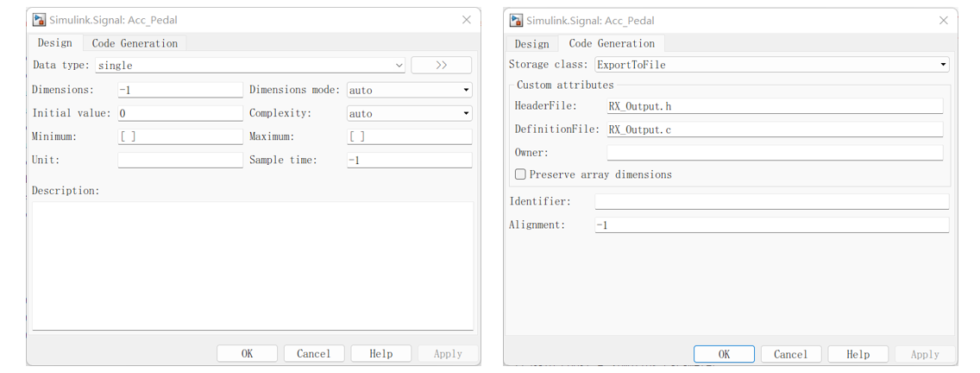Switch to Design tab in right dialog
The image size is (980, 373).
531,43
